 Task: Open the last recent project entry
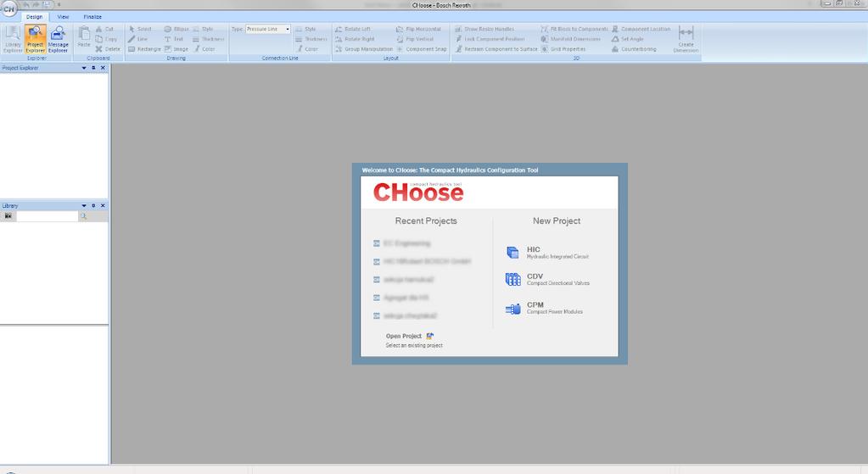[406, 315]
